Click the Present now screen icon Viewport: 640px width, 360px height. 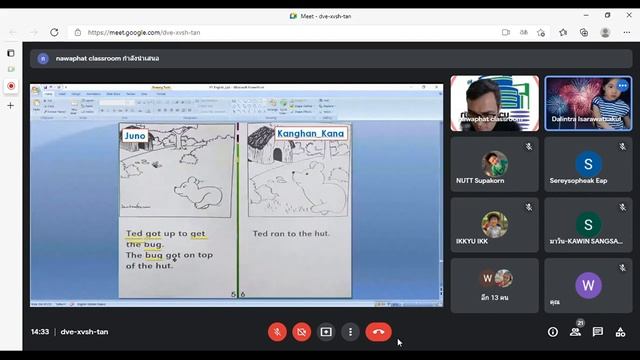(326, 332)
